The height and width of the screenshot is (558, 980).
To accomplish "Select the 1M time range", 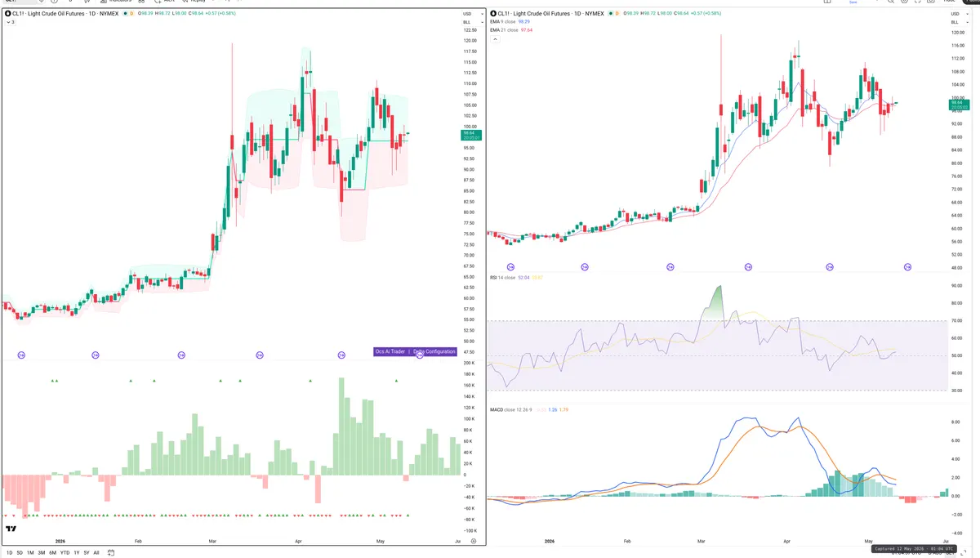I will pyautogui.click(x=30, y=553).
